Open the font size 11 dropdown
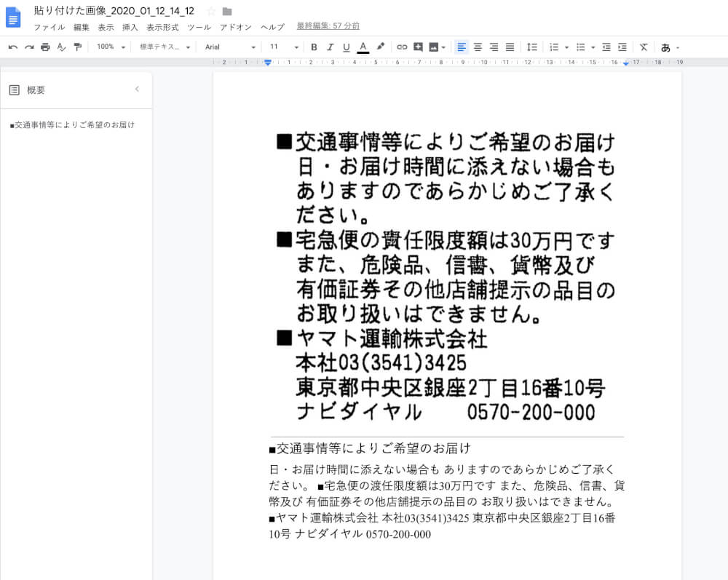Screen dimensions: 728x580 (x=284, y=47)
